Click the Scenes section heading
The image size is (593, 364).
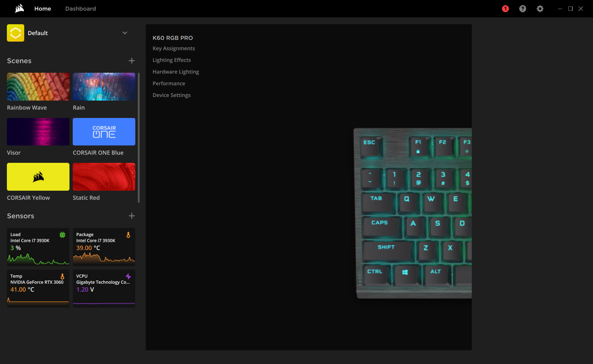click(x=19, y=61)
